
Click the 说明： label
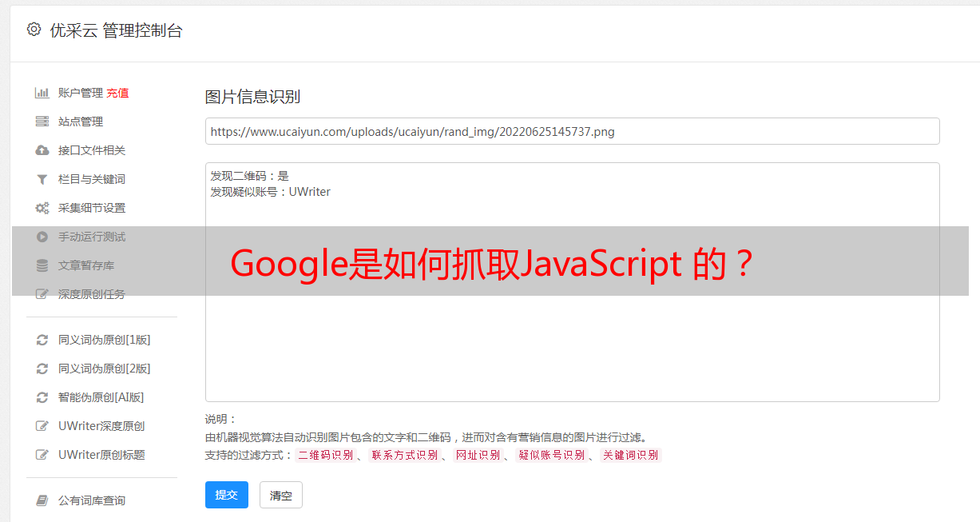point(221,419)
